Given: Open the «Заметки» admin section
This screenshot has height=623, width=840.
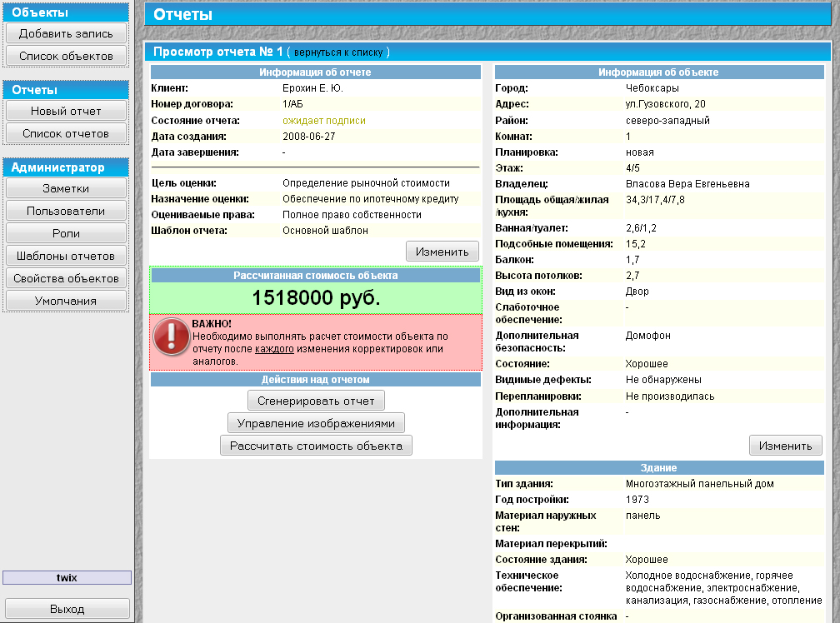Looking at the screenshot, I should click(x=66, y=187).
